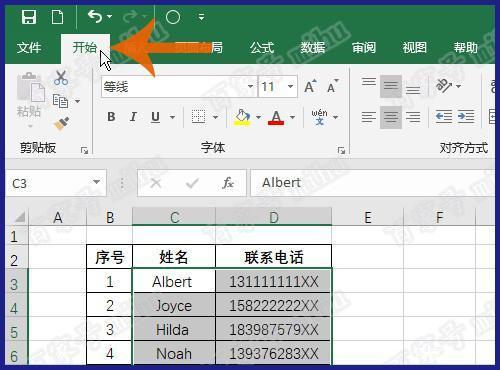Confirm entry with checkmark icon
The image size is (500, 370).
point(192,183)
